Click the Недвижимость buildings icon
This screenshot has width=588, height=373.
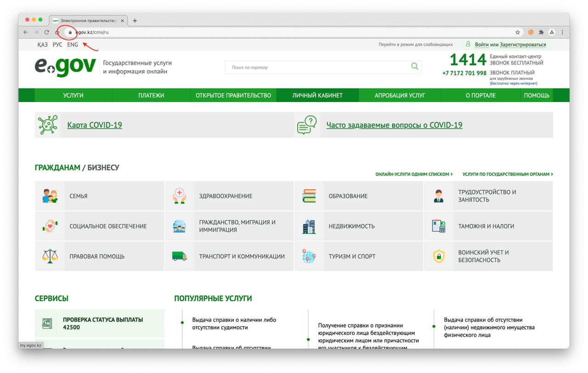(309, 226)
